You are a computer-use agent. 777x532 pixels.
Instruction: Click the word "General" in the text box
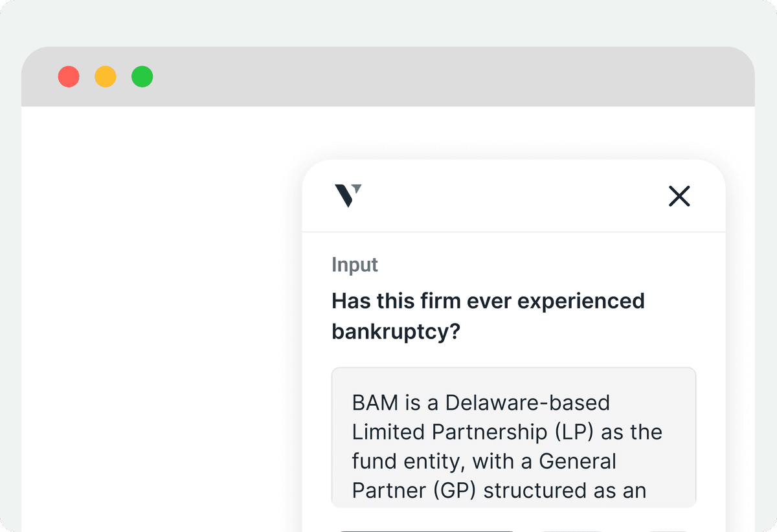click(578, 461)
